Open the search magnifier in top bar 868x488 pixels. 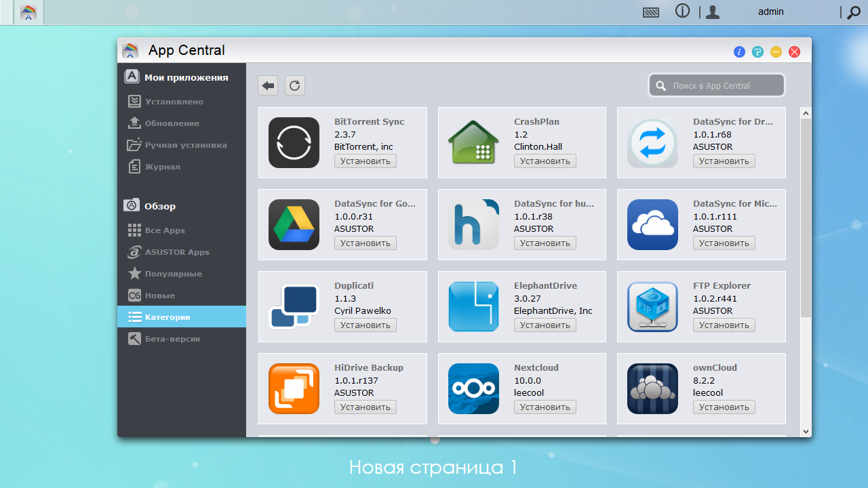click(x=853, y=12)
